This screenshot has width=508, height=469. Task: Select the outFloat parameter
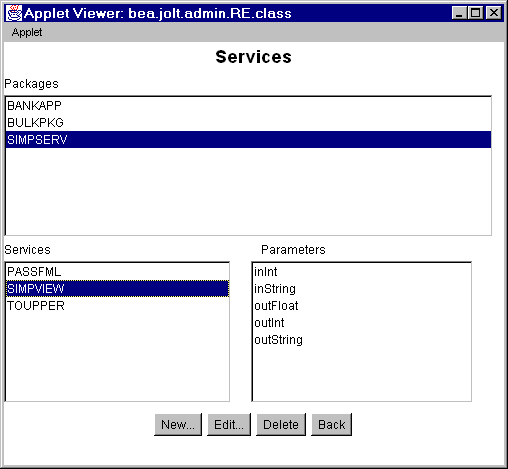coord(362,306)
